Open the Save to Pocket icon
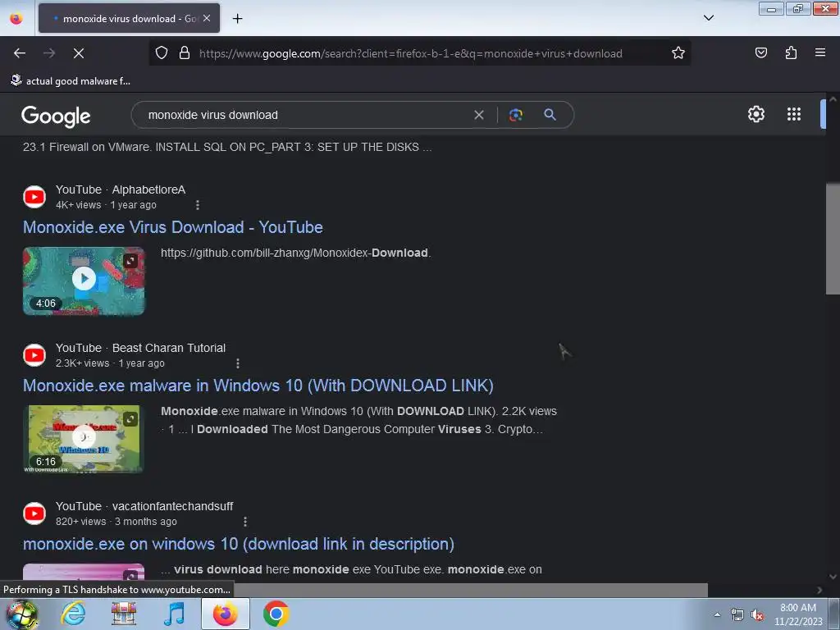The width and height of the screenshot is (840, 630). pyautogui.click(x=760, y=52)
